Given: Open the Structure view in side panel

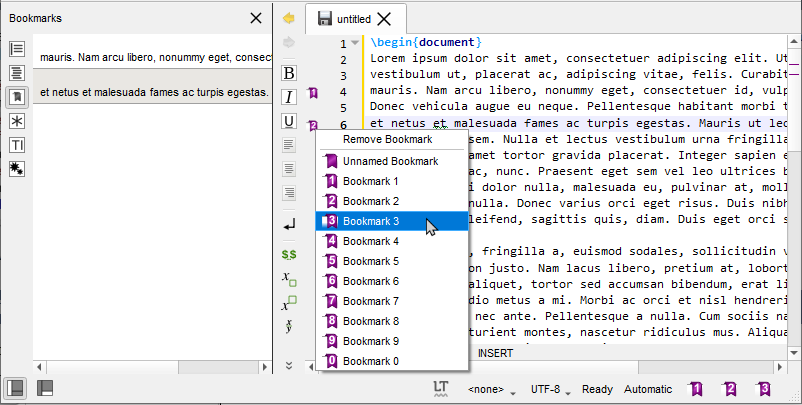Looking at the screenshot, I should (x=17, y=49).
